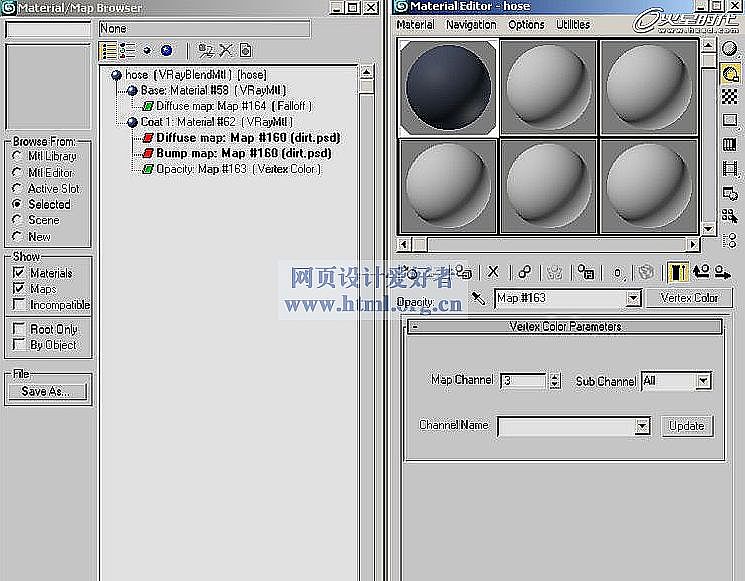The width and height of the screenshot is (745, 581).
Task: Open Utilities menu
Action: (x=573, y=25)
